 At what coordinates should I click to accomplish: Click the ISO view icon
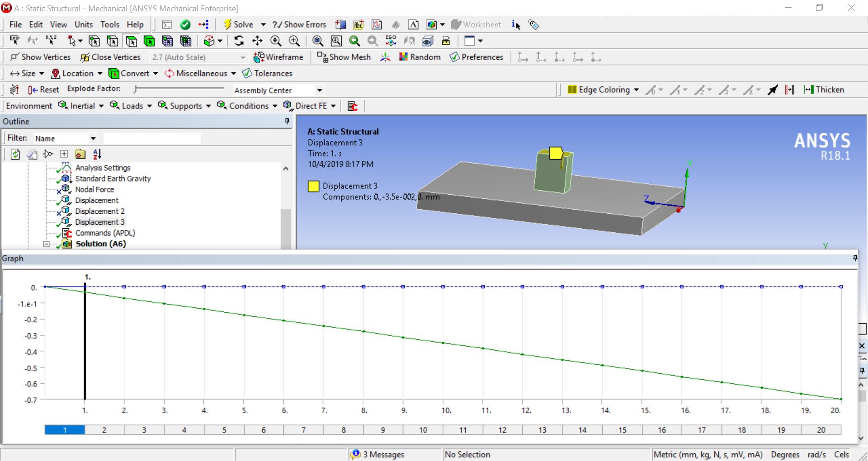tap(390, 41)
